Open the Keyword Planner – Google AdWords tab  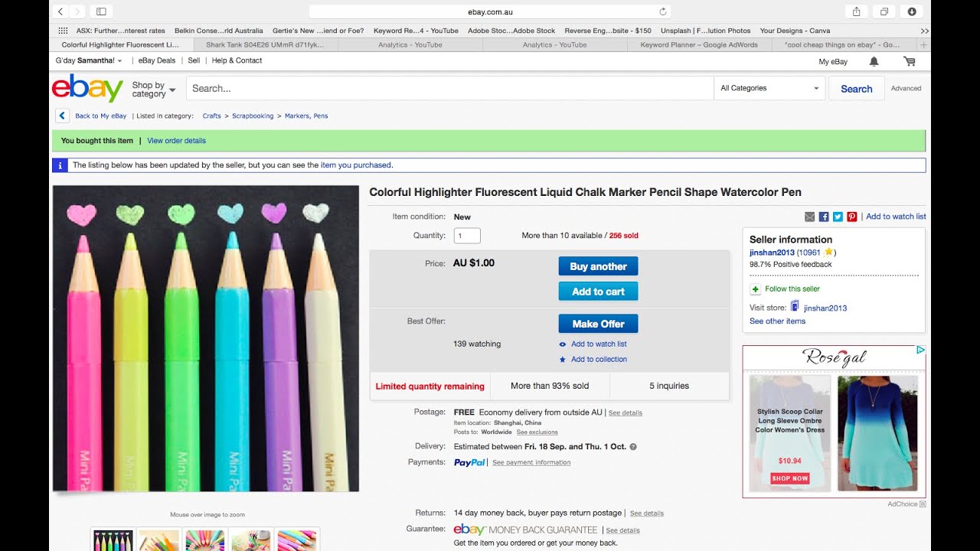click(699, 44)
